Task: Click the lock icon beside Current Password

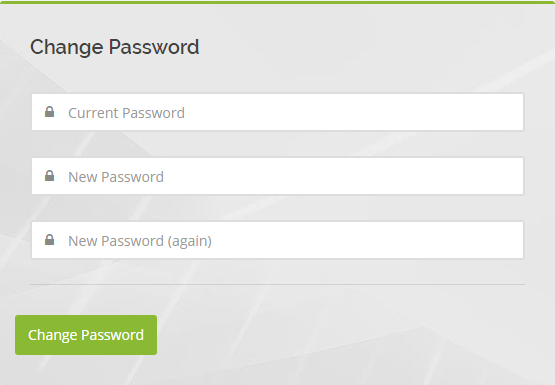Action: [50, 112]
